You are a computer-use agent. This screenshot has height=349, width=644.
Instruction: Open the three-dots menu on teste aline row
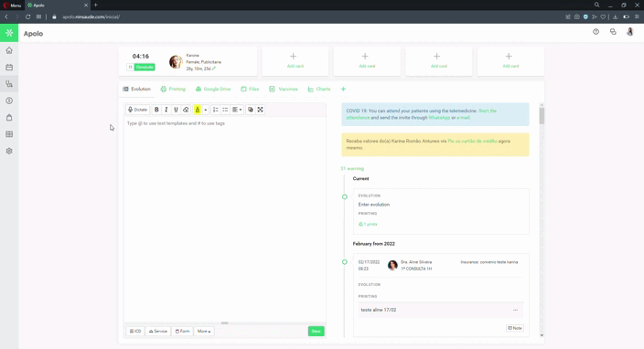point(515,310)
